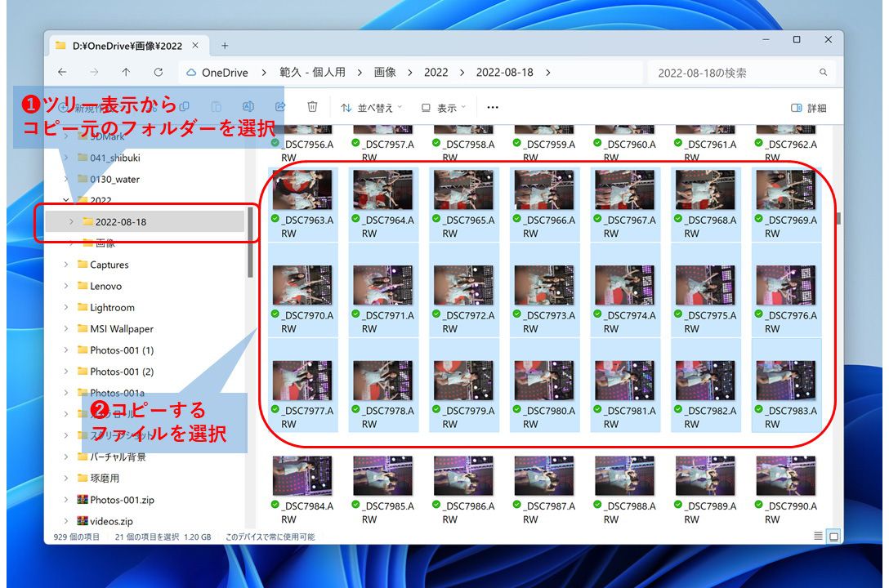Viewport: 889px width, 588px height.
Task: Open the chevron after 2022-08-18 in breadcrumb
Action: (x=547, y=73)
